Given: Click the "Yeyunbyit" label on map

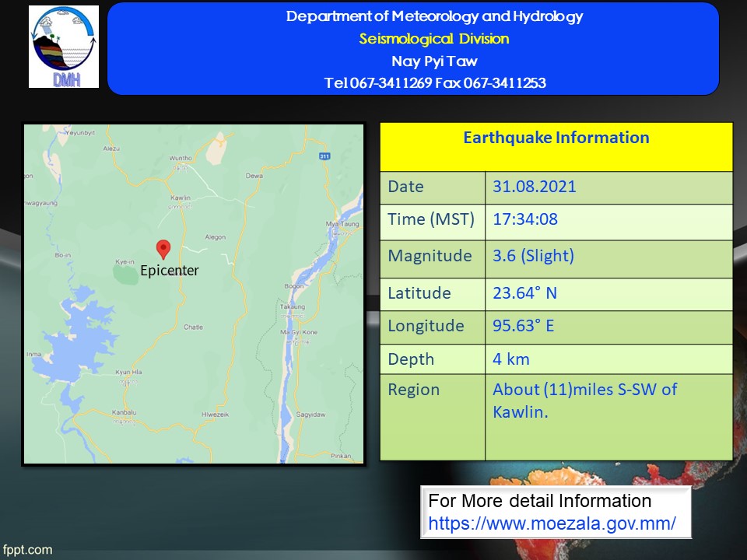Looking at the screenshot, I should click(80, 133).
